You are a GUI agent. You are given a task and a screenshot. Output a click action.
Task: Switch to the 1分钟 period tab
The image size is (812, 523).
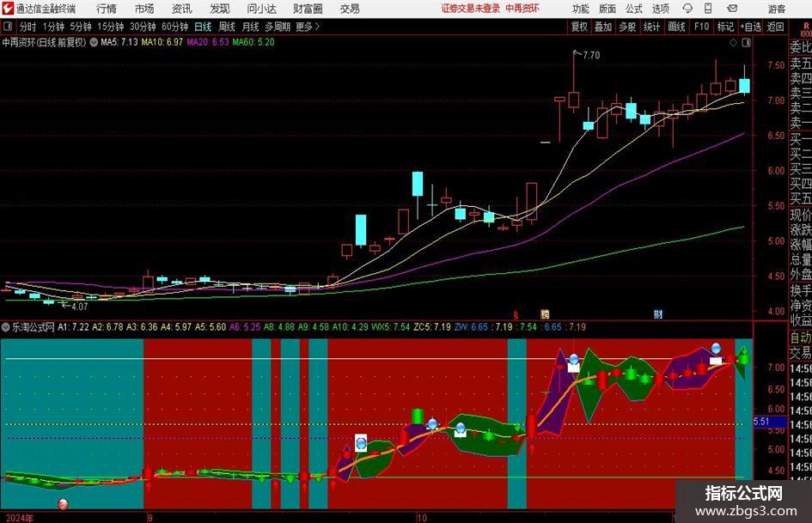[x=52, y=27]
